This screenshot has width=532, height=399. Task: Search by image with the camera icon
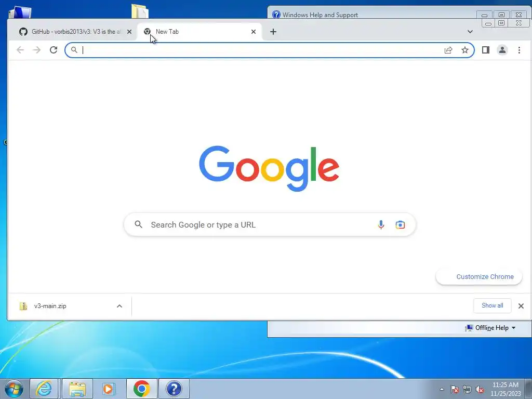point(400,224)
